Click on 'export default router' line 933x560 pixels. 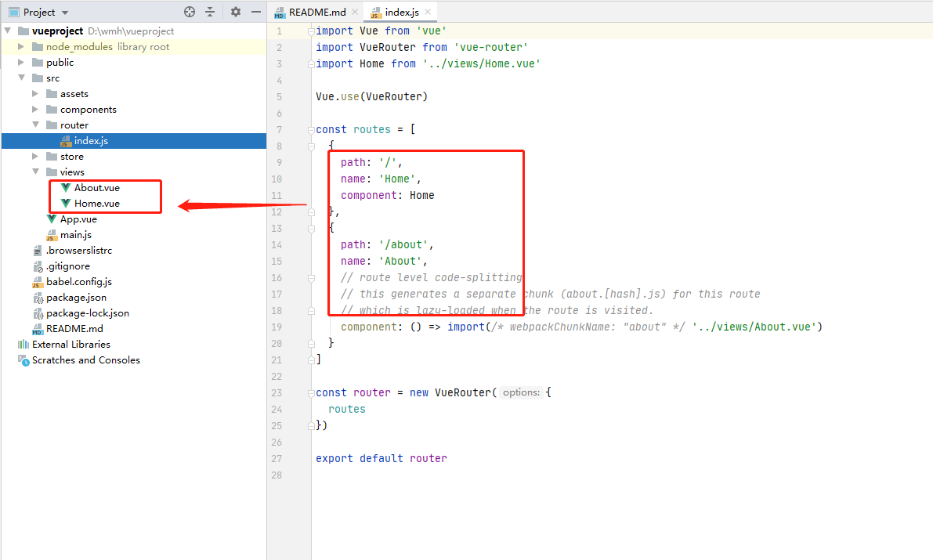pos(382,458)
